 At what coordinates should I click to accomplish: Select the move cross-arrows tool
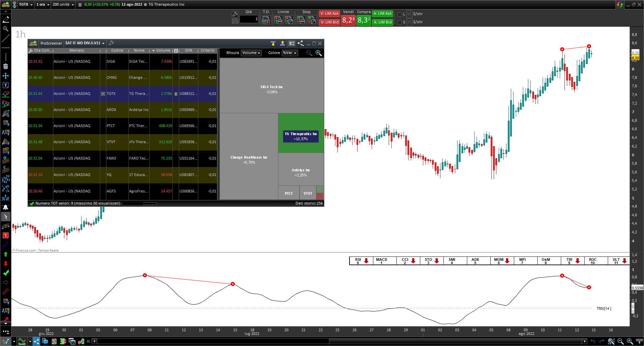click(x=6, y=76)
